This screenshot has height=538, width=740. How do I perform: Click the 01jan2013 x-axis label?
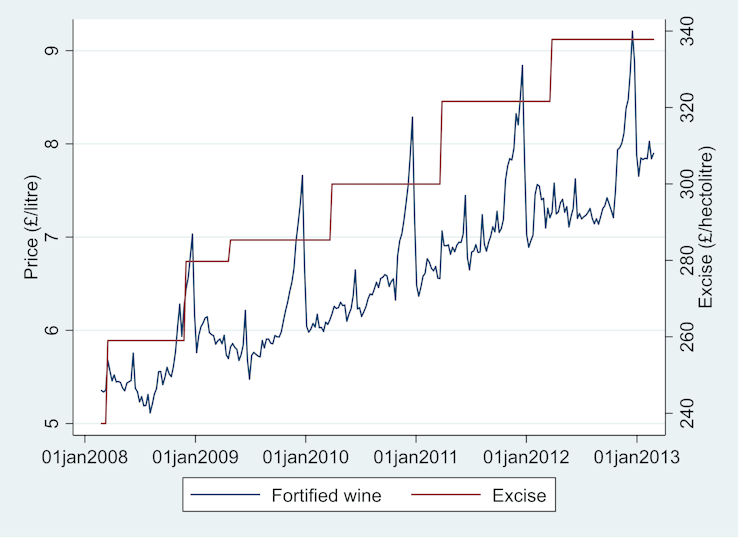click(637, 456)
